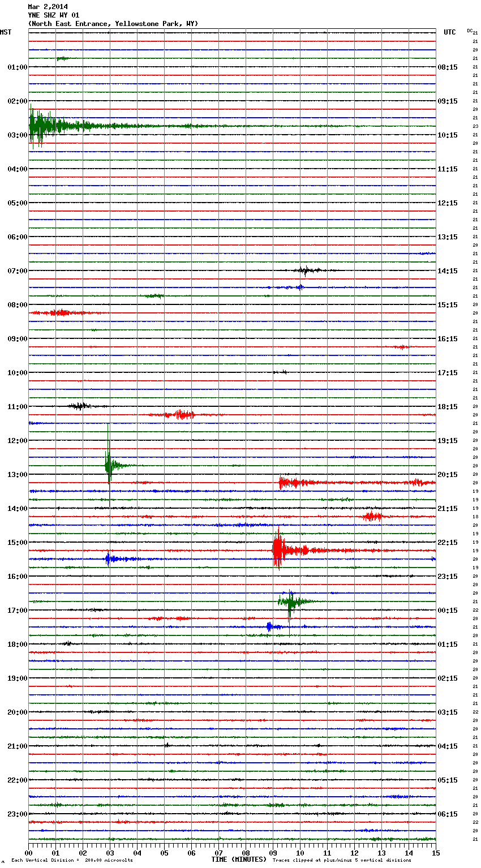Select the 02:15 UTC time label

pos(448,678)
